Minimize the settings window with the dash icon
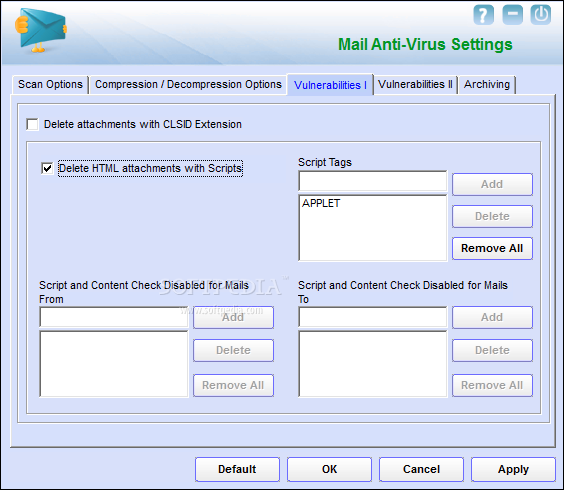 click(x=513, y=15)
